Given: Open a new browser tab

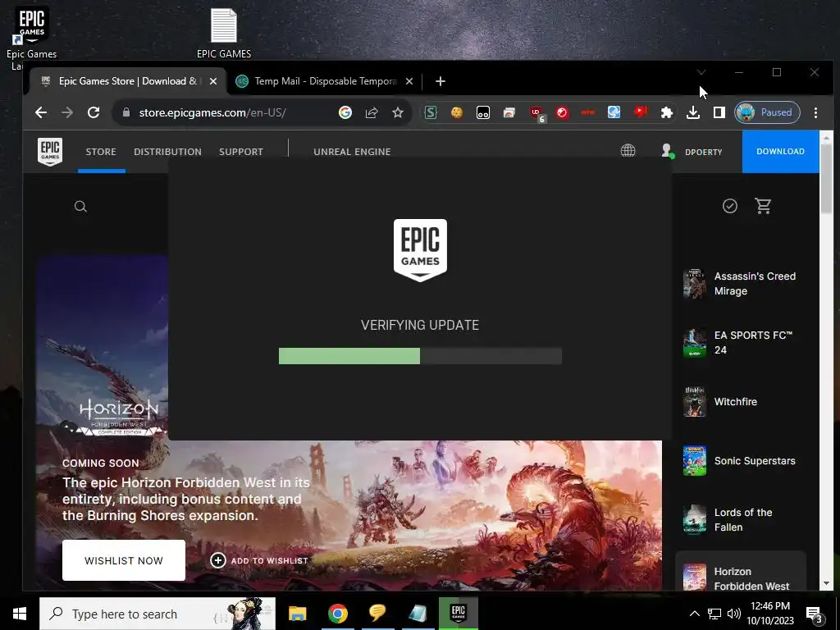Looking at the screenshot, I should 441,81.
